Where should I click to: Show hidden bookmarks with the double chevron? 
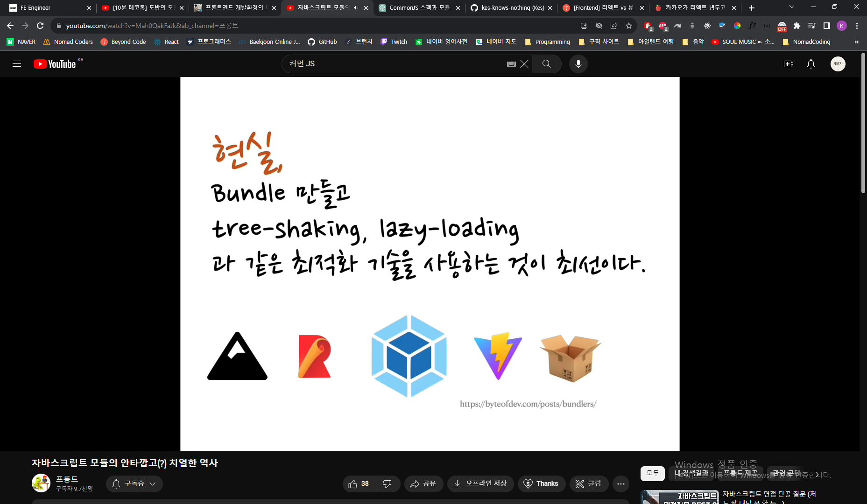click(x=856, y=42)
